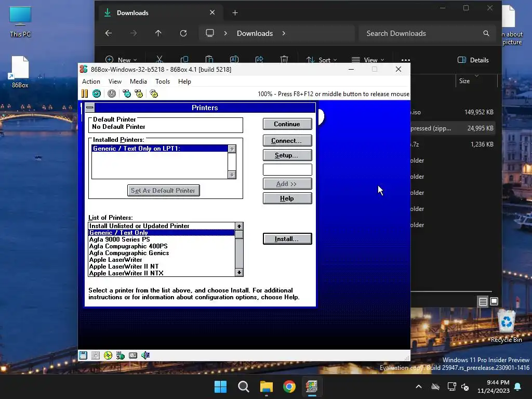
Task: Go up one folder in File Explorer
Action: [158, 33]
